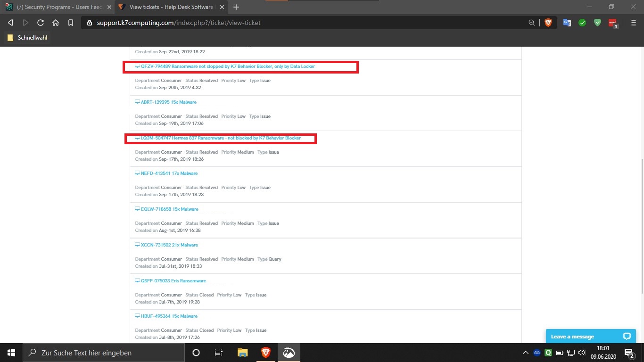Screen dimensions: 644x362
Task: Open ticket ABRT-129295 15x Malware
Action: coord(169,102)
